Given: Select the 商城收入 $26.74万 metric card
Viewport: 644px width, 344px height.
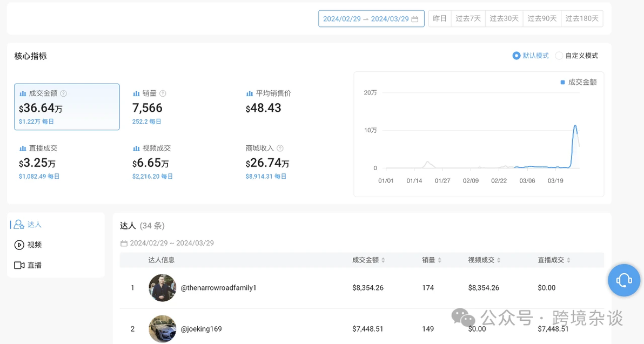Looking at the screenshot, I should 293,162.
